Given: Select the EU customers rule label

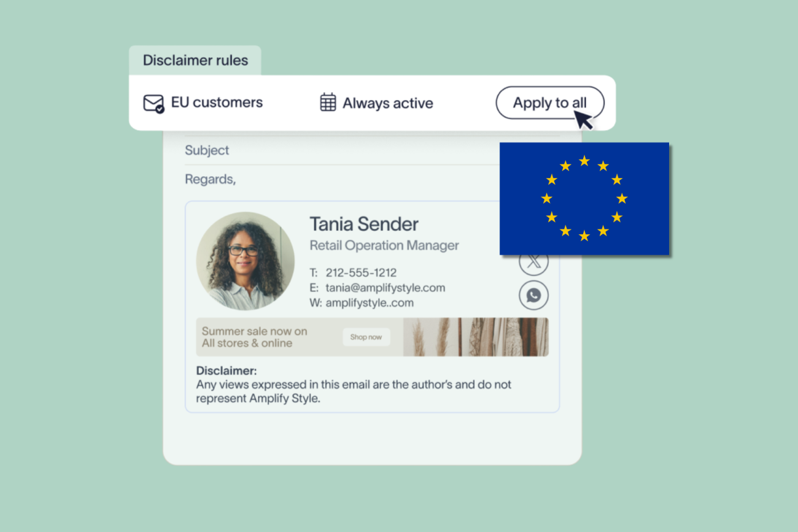Looking at the screenshot, I should click(x=217, y=102).
